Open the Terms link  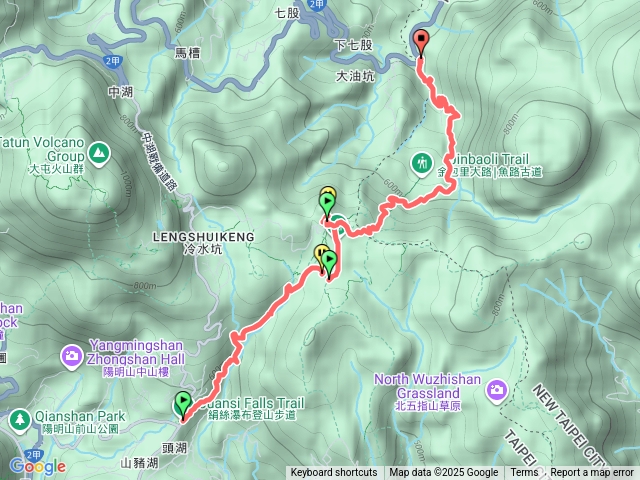524,473
